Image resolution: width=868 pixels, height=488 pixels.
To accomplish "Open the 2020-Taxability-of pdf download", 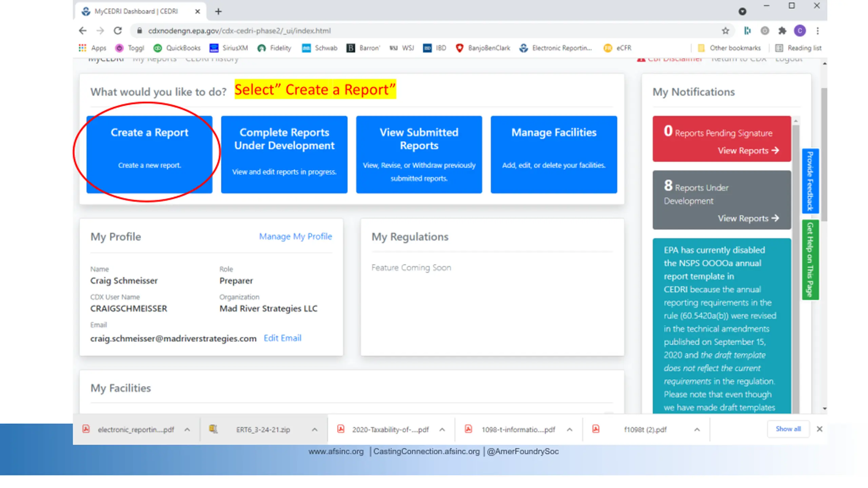I will (390, 429).
